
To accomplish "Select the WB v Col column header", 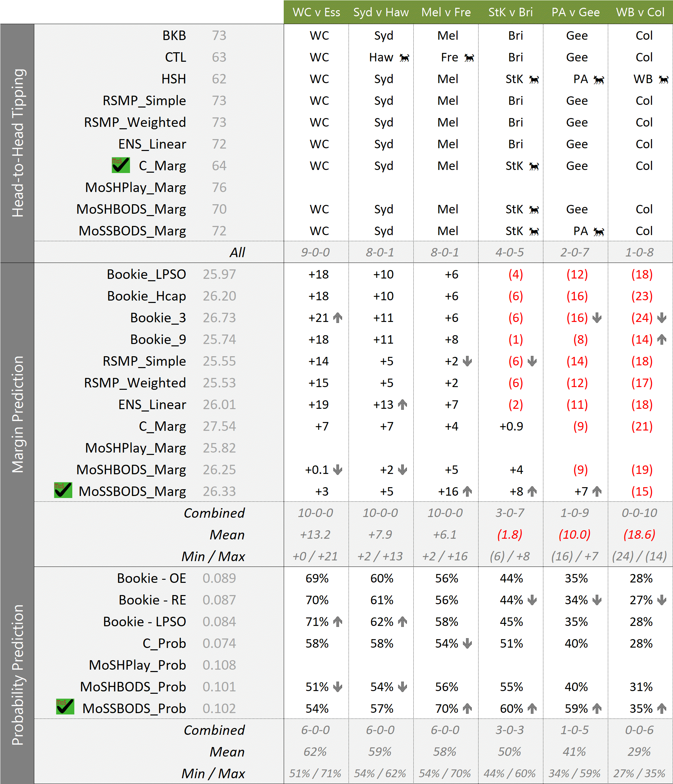I will coord(640,12).
